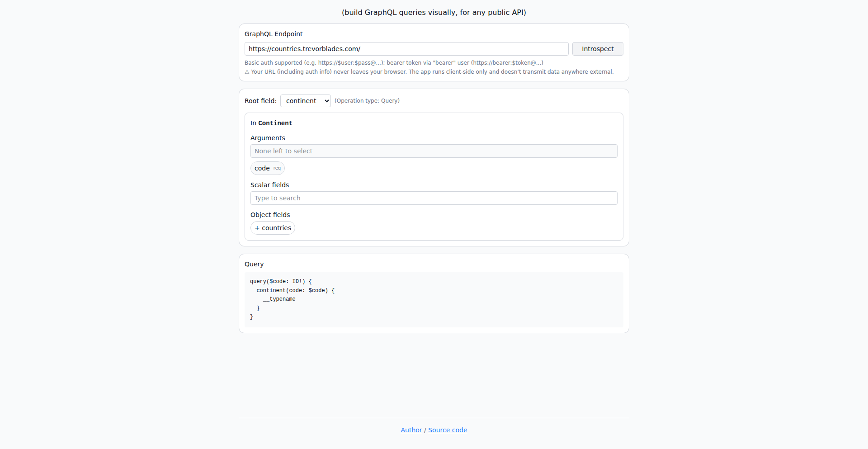The height and width of the screenshot is (449, 868).
Task: Focus the Scalar fields search box
Action: 434,198
